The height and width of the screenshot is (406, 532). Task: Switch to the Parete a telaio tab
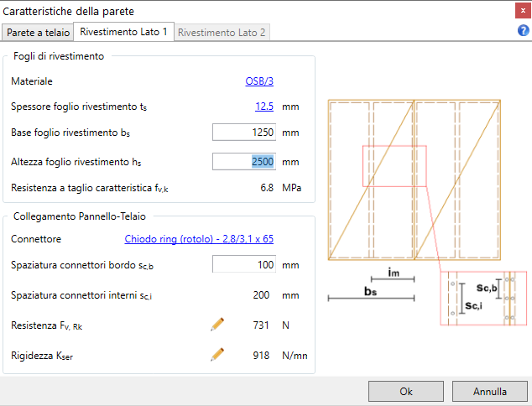coord(38,33)
